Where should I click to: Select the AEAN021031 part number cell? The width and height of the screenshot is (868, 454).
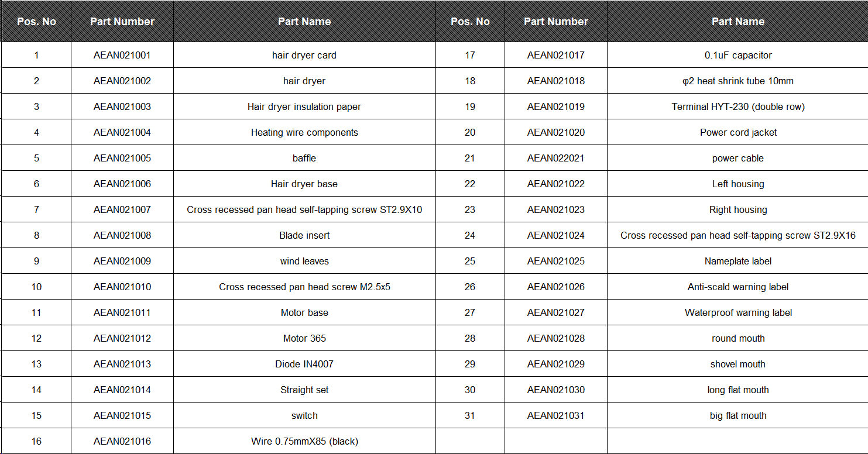click(x=555, y=415)
